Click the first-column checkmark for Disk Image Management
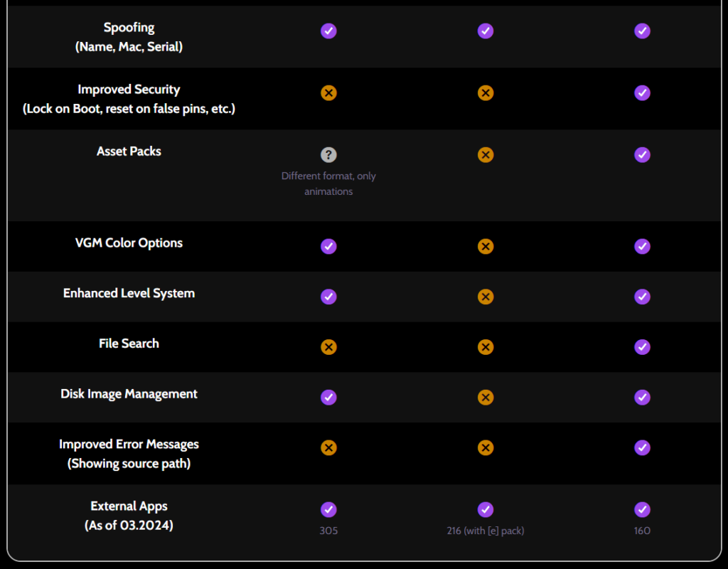The width and height of the screenshot is (728, 569). 328,397
